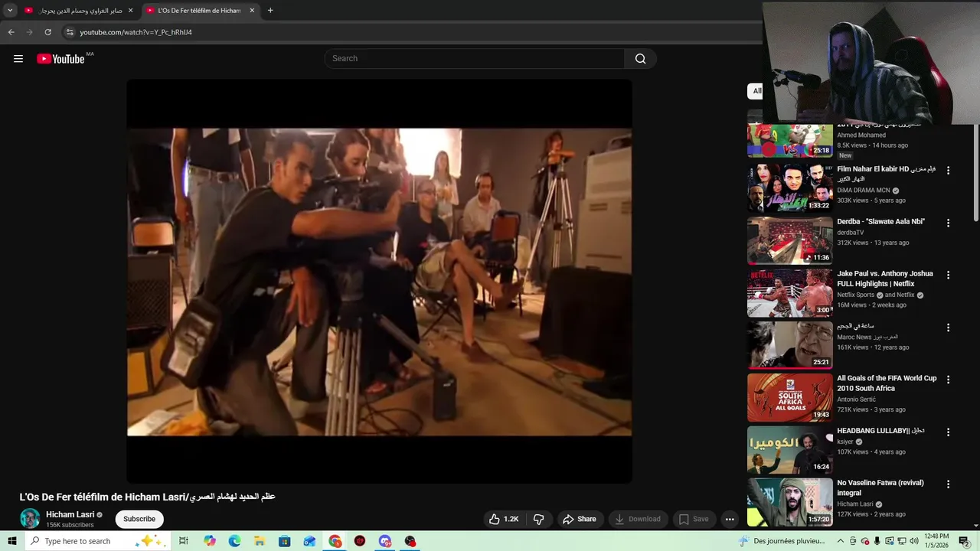The height and width of the screenshot is (551, 980).
Task: Open options menu for Derdba video
Action: click(x=948, y=223)
